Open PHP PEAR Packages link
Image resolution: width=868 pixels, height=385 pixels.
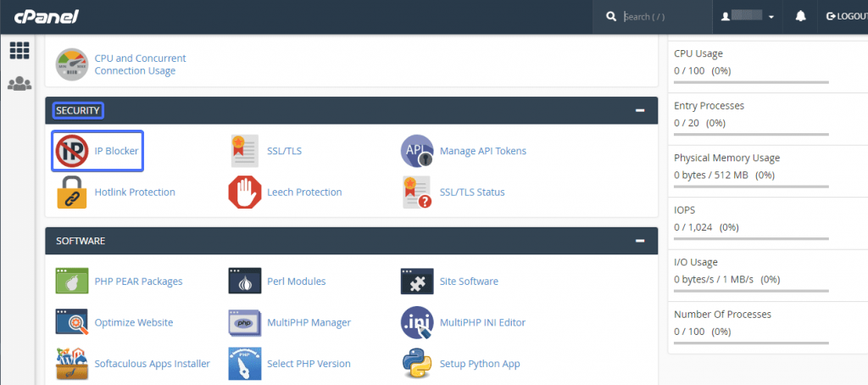138,282
